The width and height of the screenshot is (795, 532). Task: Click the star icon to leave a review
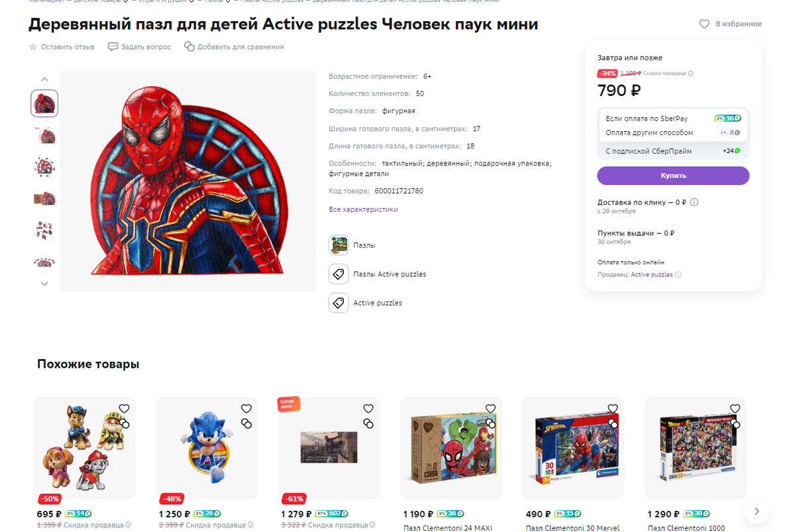[33, 47]
